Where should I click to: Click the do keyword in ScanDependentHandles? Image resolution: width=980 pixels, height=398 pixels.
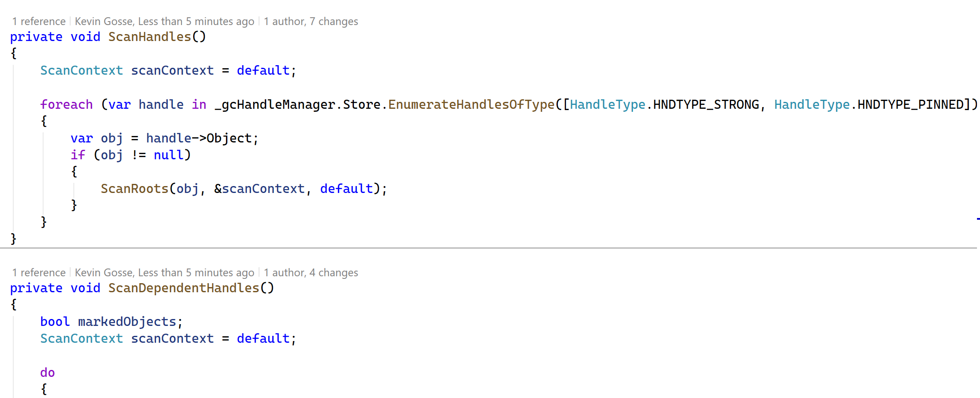click(x=48, y=373)
